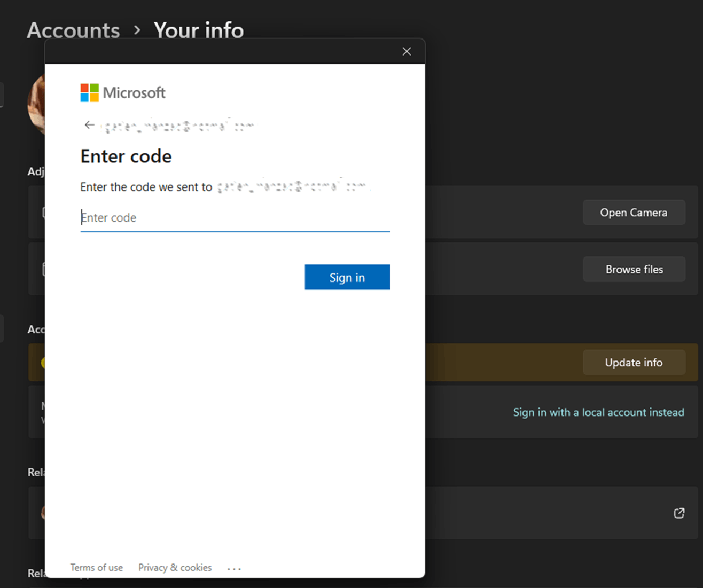Open the three-dot more options in dialog footer

pos(234,569)
